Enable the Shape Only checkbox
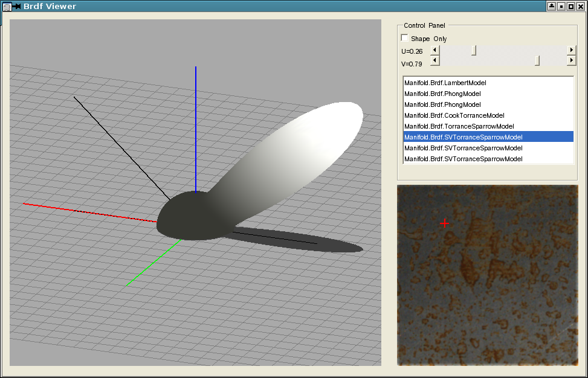 pyautogui.click(x=404, y=38)
